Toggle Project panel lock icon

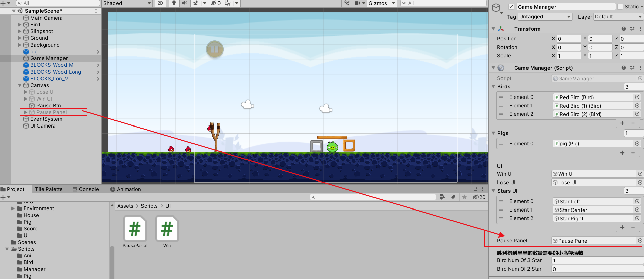coord(475,189)
